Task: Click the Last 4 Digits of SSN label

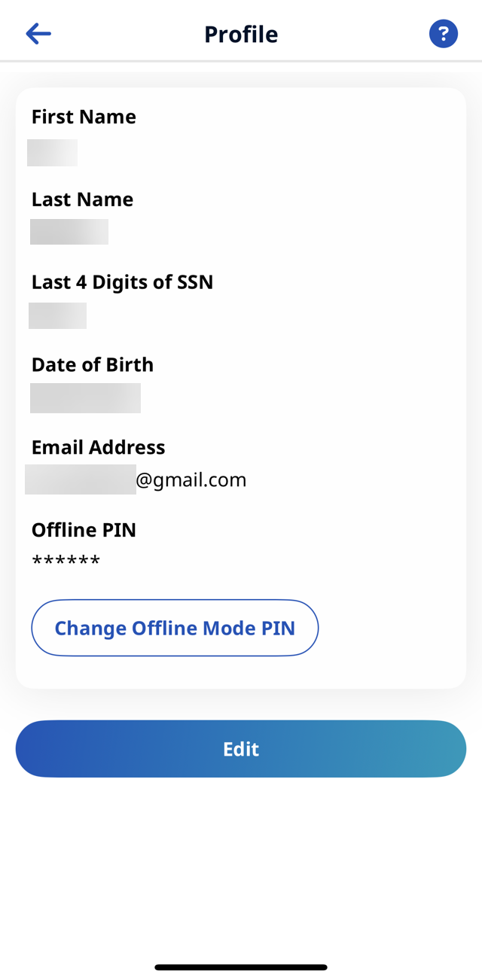Action: point(122,282)
